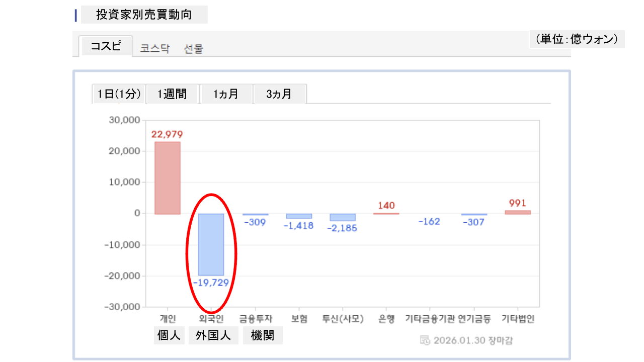The height and width of the screenshot is (362, 644).
Task: Show the 1ヵ月 period chart
Action: tap(225, 94)
